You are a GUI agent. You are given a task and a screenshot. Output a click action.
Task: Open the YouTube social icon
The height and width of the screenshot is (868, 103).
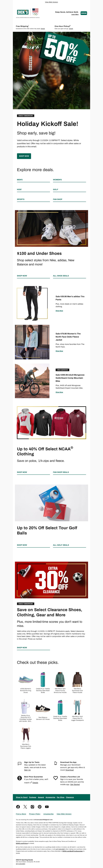click(x=47, y=807)
